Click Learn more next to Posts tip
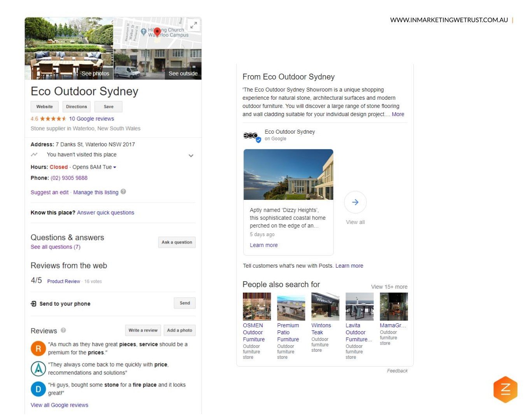 click(x=349, y=266)
